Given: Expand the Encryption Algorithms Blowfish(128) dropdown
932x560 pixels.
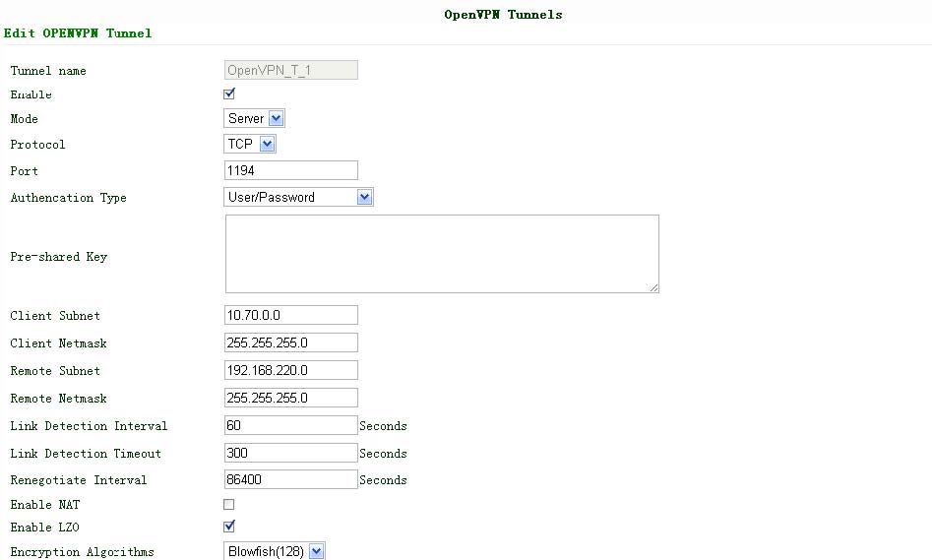Looking at the screenshot, I should pos(275,552).
